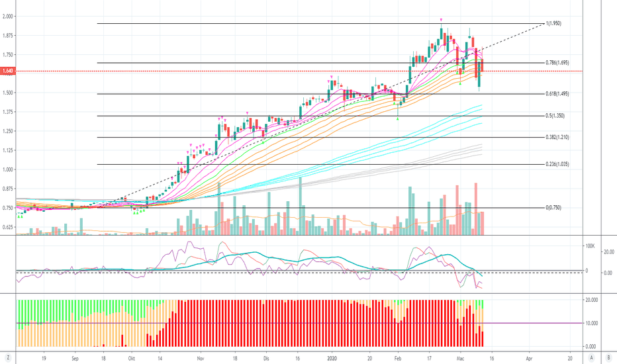Click the green up-arrow below February's low candle
This screenshot has width=617, height=364.
click(397, 118)
